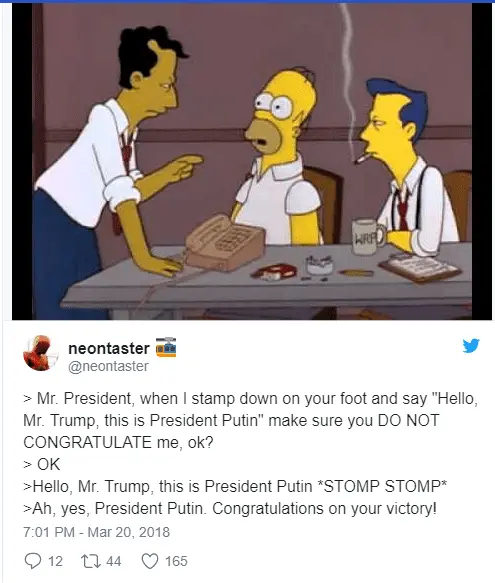
Task: Play the Simpsons GIF in the tweet
Action: 252,161
